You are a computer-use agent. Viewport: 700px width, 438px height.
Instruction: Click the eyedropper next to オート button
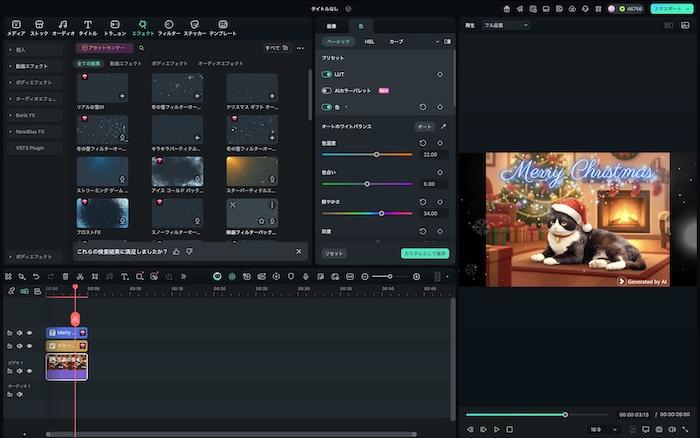[443, 127]
